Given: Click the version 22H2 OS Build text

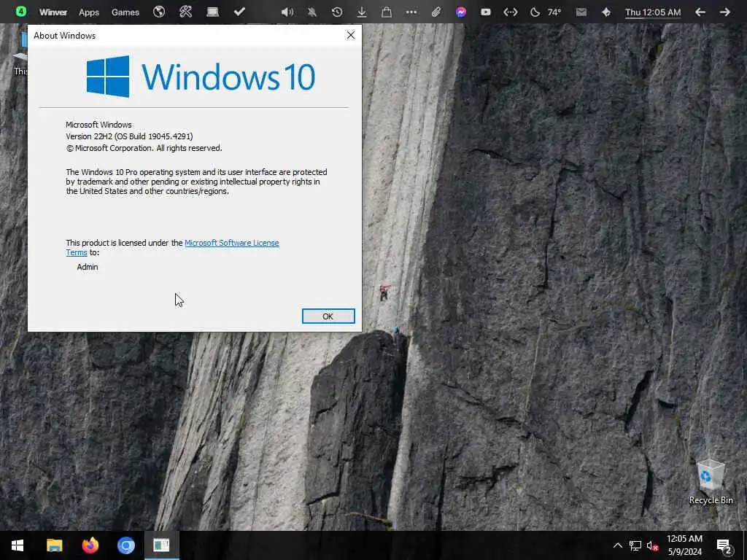Looking at the screenshot, I should pyautogui.click(x=129, y=136).
